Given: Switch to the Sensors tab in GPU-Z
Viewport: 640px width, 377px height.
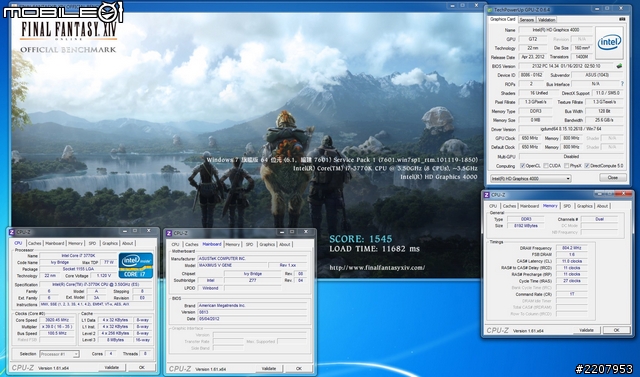Looking at the screenshot, I should [x=527, y=20].
